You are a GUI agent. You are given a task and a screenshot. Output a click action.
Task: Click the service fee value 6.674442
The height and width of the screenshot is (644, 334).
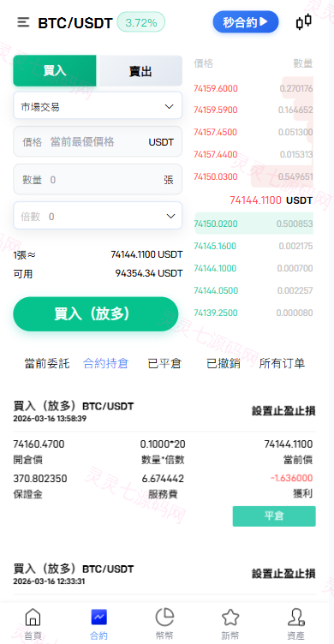click(163, 479)
